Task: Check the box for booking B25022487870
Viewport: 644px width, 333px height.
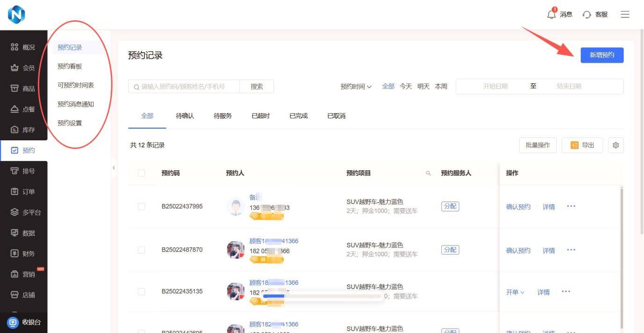Action: click(141, 250)
